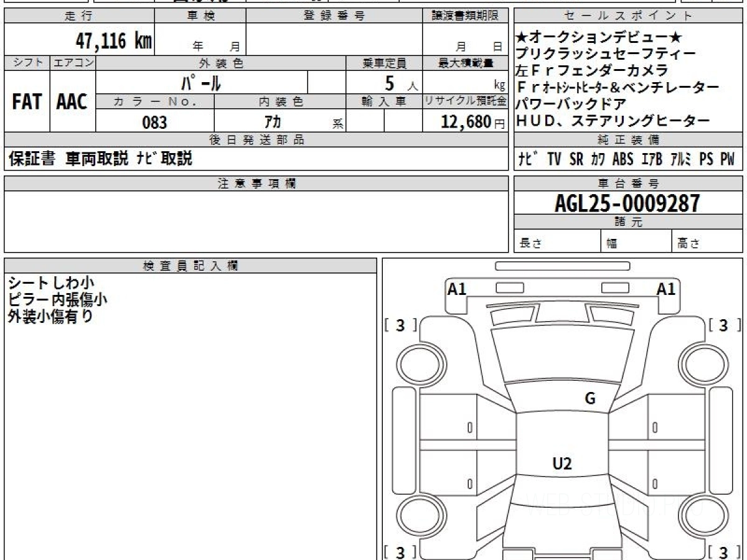Select the seating capacity value 5 人

pyautogui.click(x=400, y=83)
